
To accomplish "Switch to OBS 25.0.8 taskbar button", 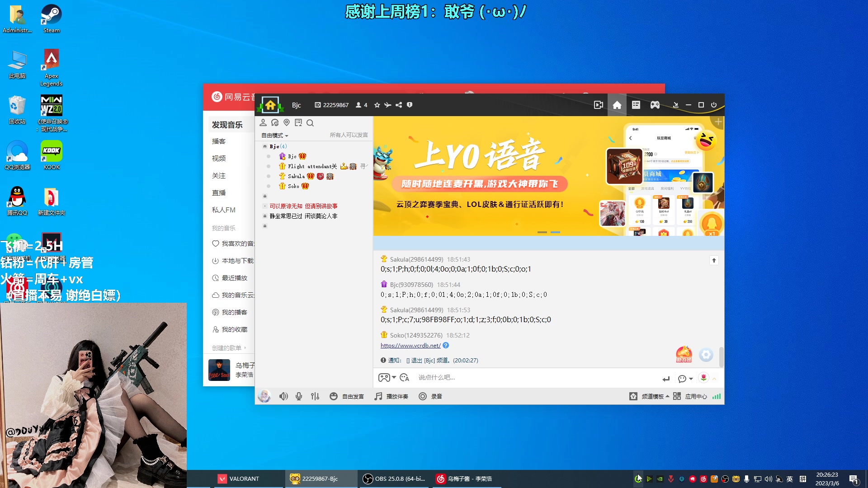I will click(x=394, y=479).
